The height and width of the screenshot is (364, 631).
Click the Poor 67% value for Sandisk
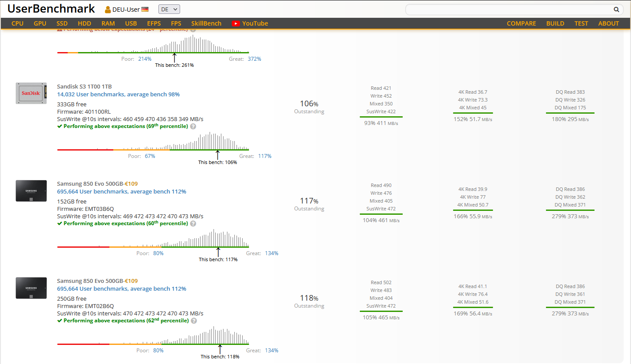[150, 156]
